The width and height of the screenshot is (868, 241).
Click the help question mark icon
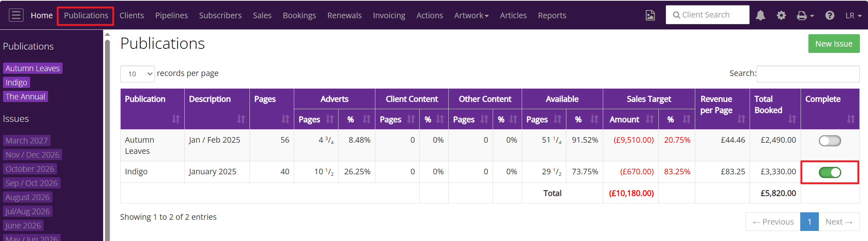[830, 15]
